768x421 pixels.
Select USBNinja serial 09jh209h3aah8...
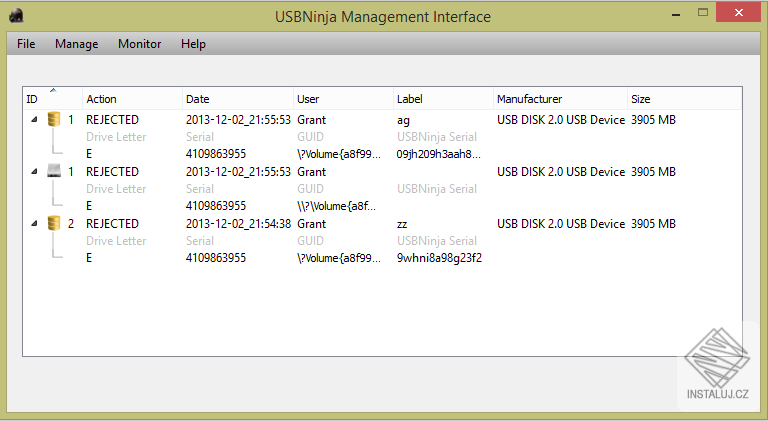(439, 154)
